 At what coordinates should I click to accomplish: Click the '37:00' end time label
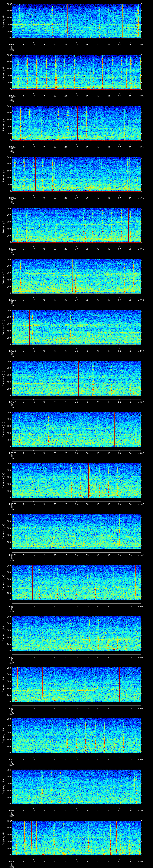[x=141, y=300]
